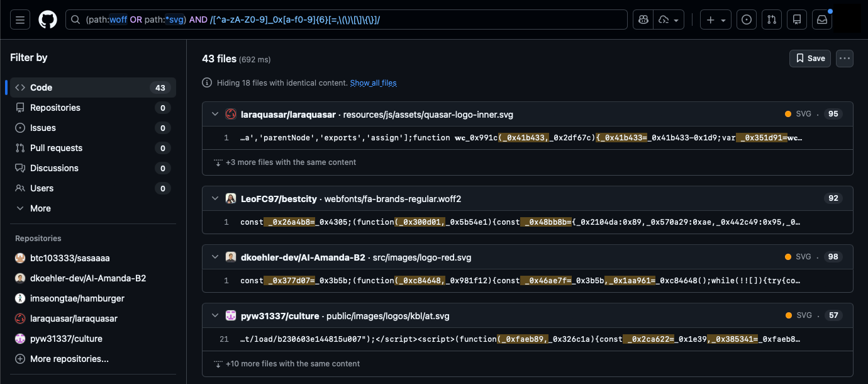Open the create new plus menu
868x384 pixels.
[x=716, y=20]
